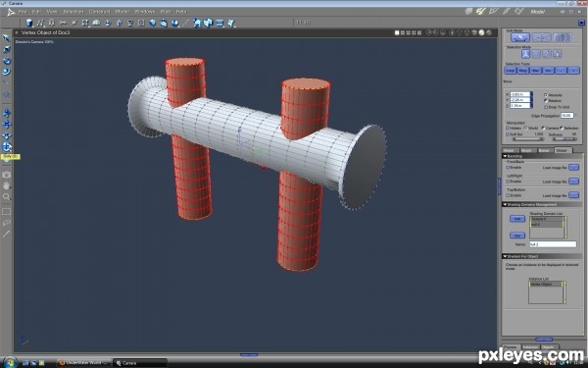This screenshot has height=368, width=588.
Task: Click the blue sphere icon in the top toolbar
Action: tap(153, 23)
